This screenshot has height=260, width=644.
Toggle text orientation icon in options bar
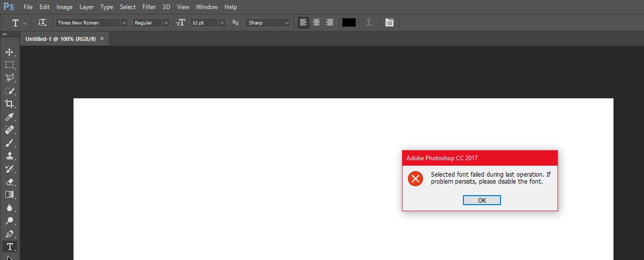click(x=42, y=23)
